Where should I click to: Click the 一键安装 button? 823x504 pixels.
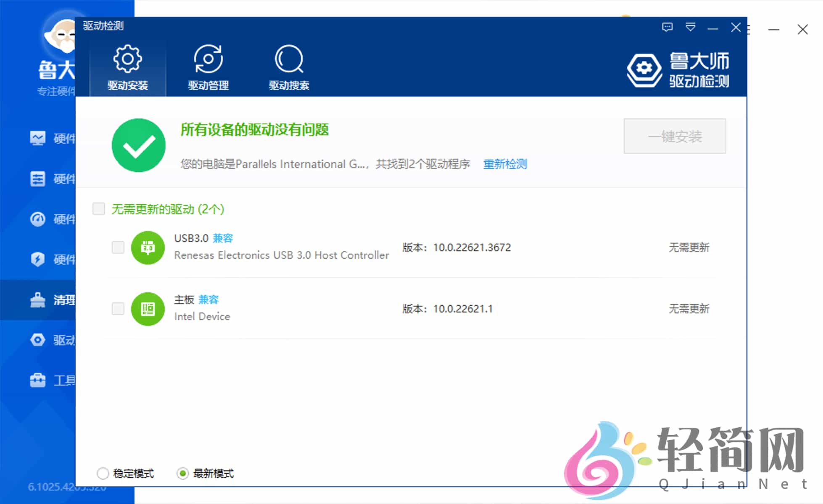(675, 136)
